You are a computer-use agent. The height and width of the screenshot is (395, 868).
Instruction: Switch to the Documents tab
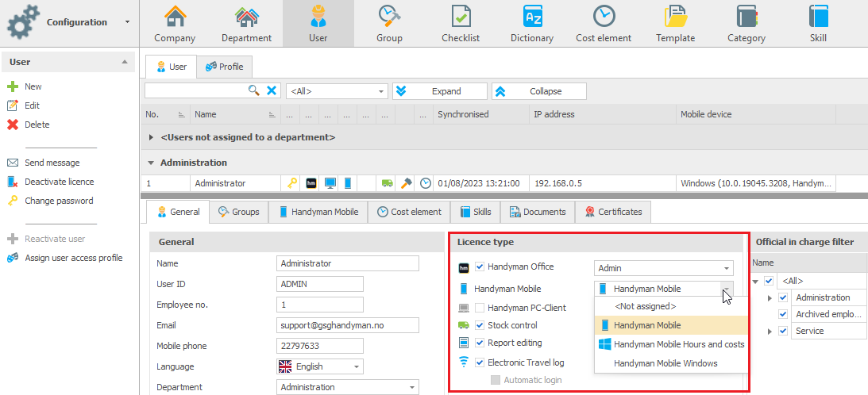point(538,212)
